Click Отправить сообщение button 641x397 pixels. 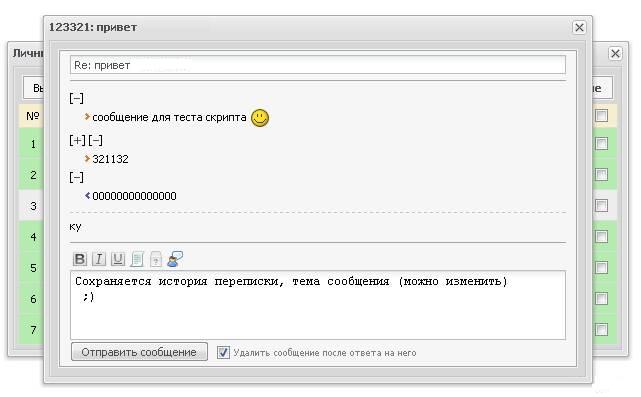[x=139, y=352]
